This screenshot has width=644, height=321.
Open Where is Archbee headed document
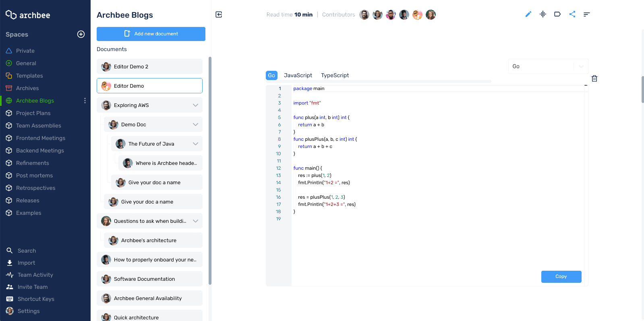pyautogui.click(x=160, y=163)
